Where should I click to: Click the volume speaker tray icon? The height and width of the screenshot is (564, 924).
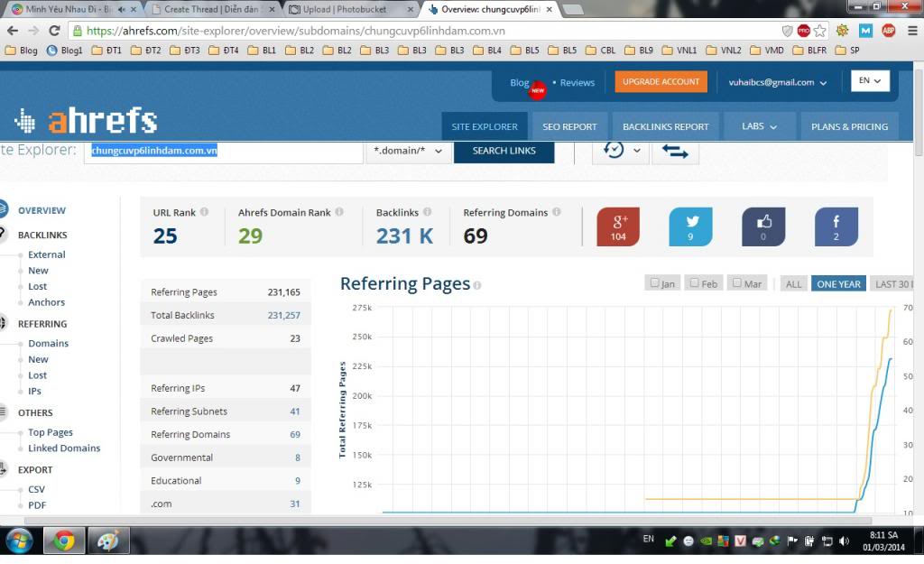[845, 541]
